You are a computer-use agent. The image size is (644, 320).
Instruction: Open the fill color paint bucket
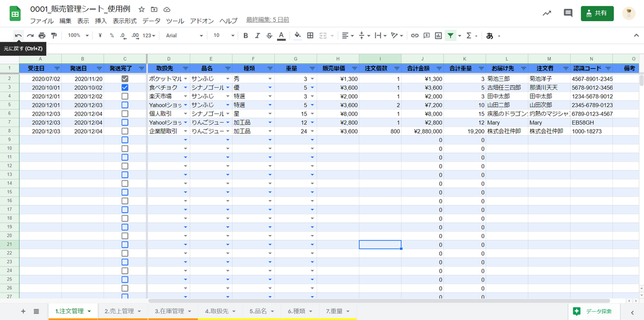(297, 35)
